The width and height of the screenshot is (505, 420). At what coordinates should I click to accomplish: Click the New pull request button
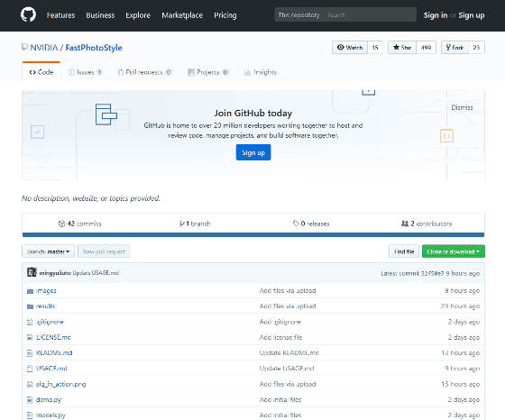[104, 251]
